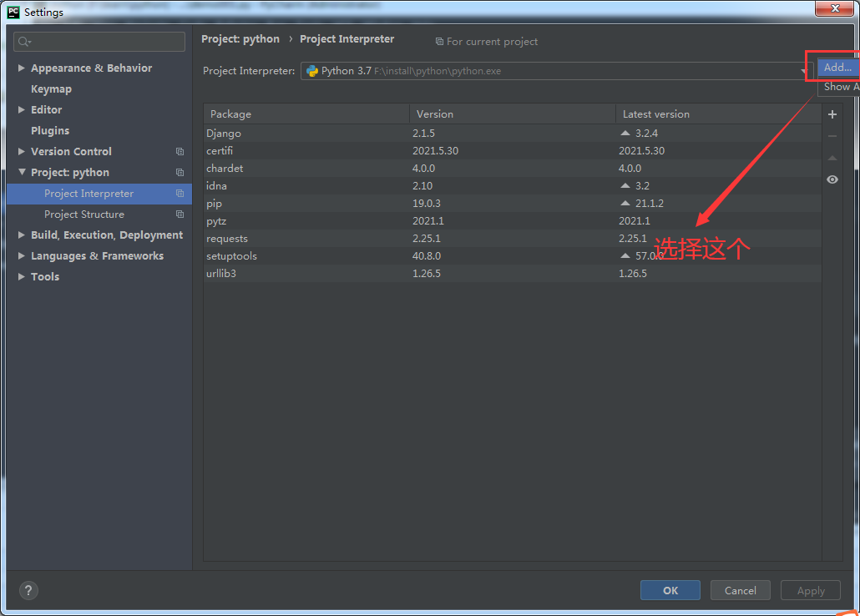
Task: Toggle the show early releases eye icon
Action: 832,179
